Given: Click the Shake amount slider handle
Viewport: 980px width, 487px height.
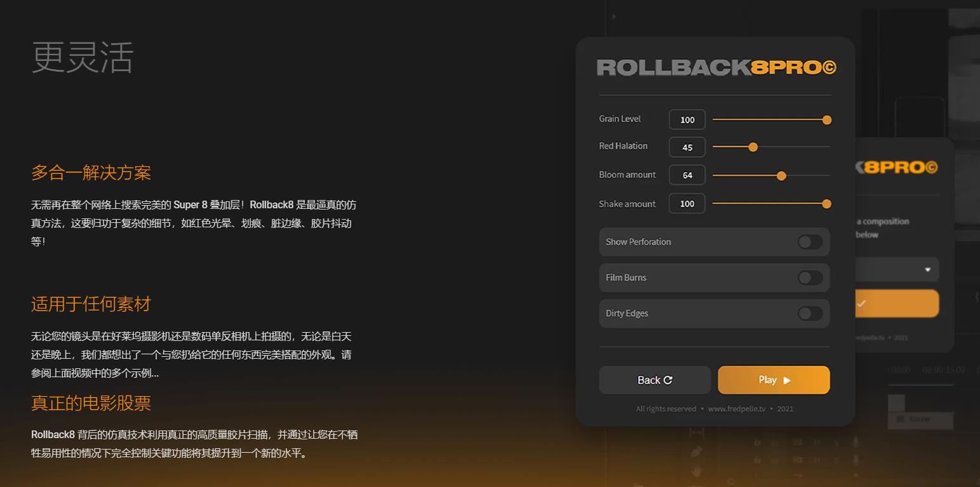Looking at the screenshot, I should [x=826, y=204].
